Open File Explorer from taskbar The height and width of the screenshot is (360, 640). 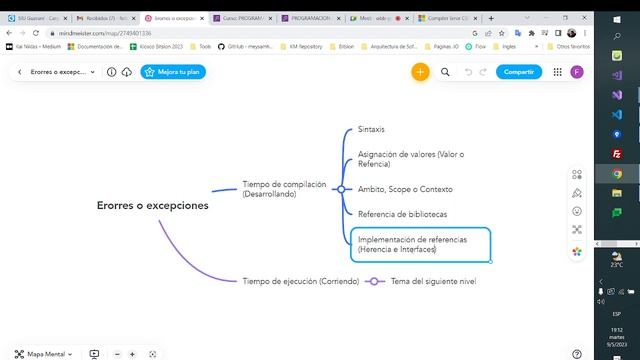[x=617, y=193]
